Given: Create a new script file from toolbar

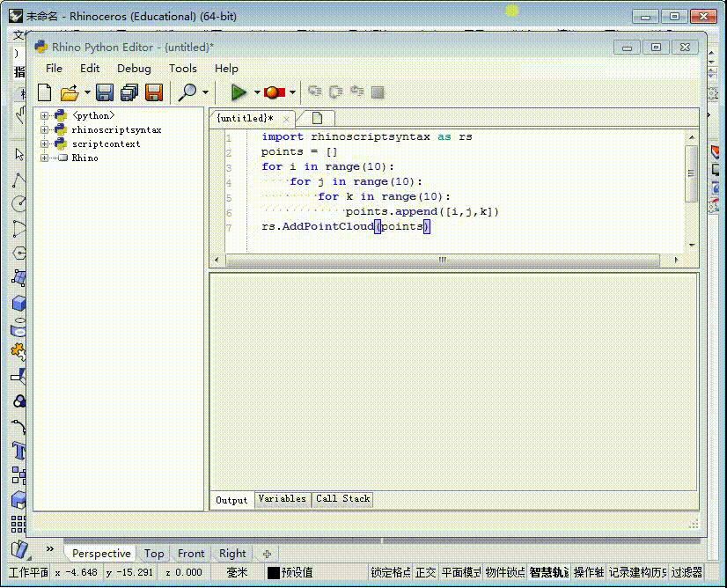Looking at the screenshot, I should [45, 92].
